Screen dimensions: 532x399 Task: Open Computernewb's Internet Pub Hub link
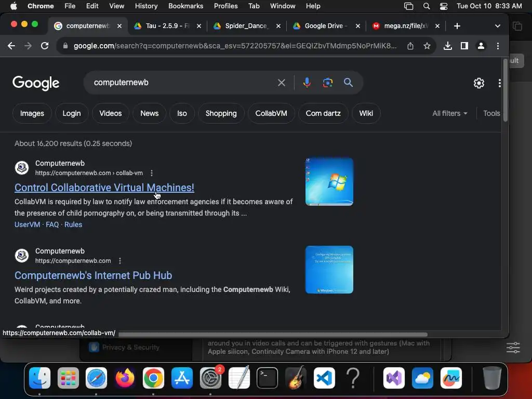click(94, 275)
